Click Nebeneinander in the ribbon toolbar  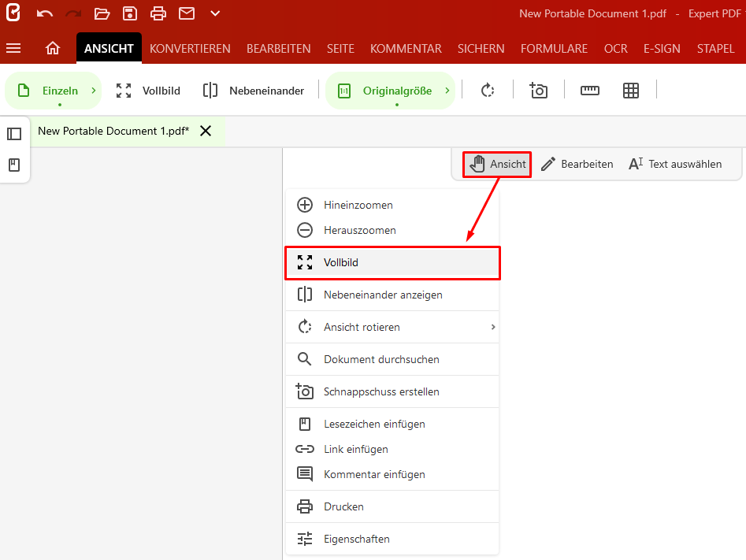click(253, 91)
